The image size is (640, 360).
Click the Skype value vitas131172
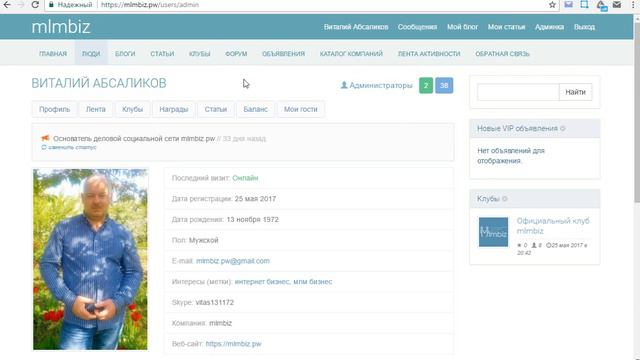(x=215, y=302)
